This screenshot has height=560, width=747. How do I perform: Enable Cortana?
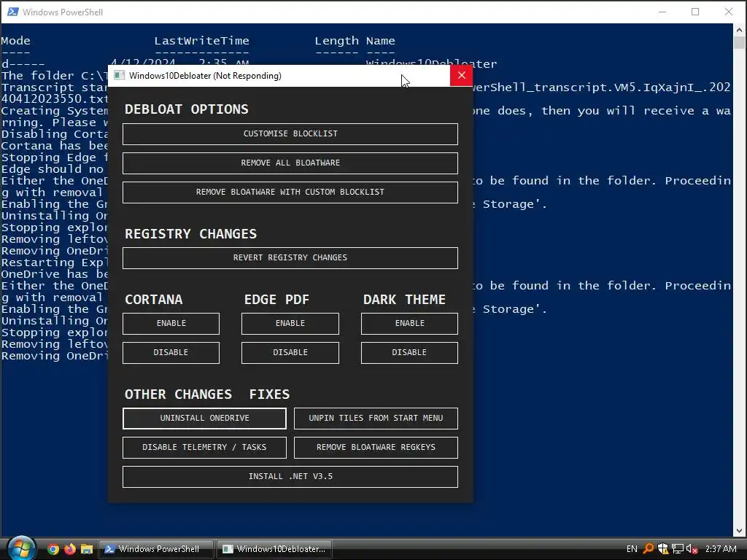coord(171,323)
